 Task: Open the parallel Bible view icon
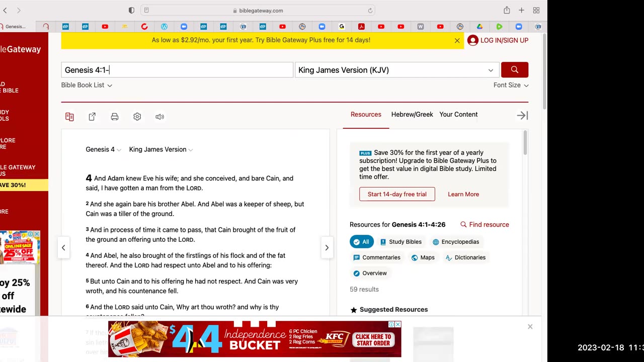(69, 117)
